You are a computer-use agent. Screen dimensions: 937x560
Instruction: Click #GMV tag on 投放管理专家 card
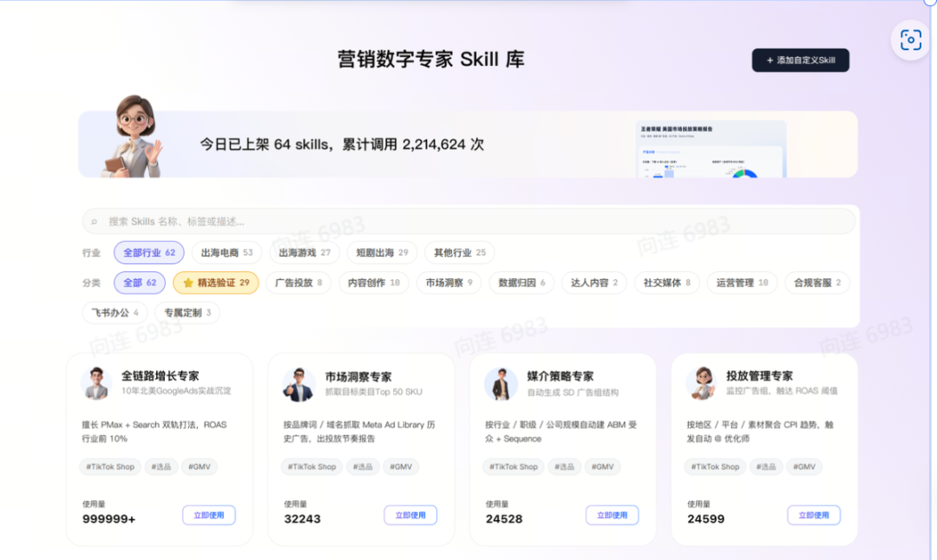(x=804, y=467)
